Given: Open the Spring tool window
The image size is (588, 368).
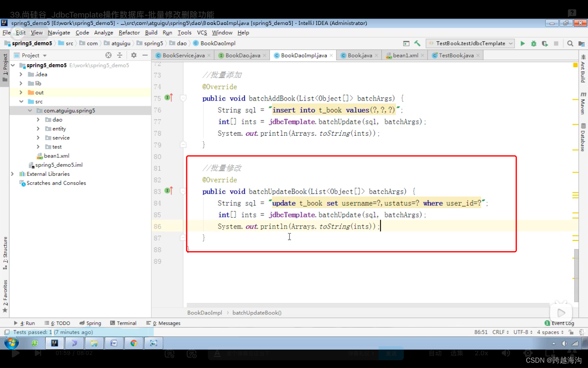Looking at the screenshot, I should (90, 323).
